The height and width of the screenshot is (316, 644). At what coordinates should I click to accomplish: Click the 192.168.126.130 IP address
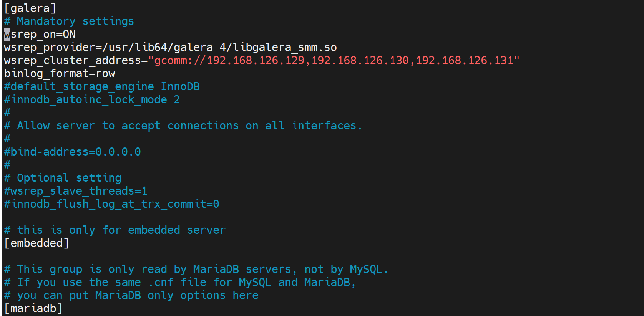[360, 61]
